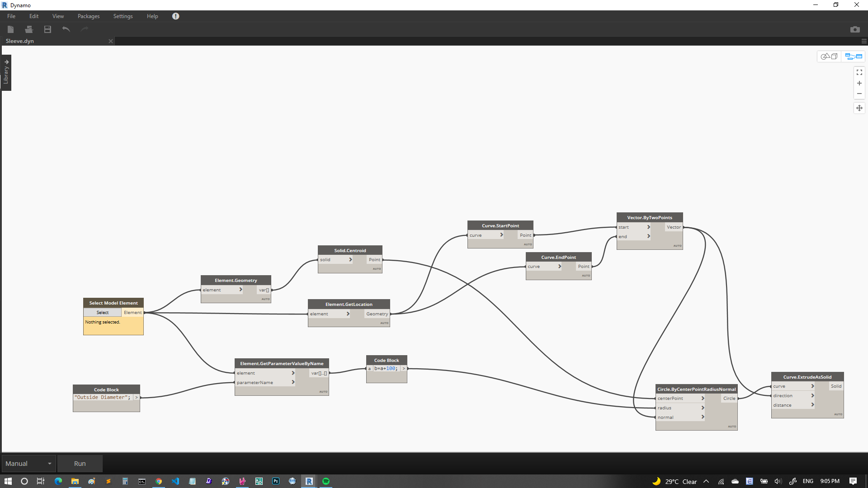The height and width of the screenshot is (488, 868).
Task: Expand the Code Block output port arrow
Action: click(x=404, y=369)
